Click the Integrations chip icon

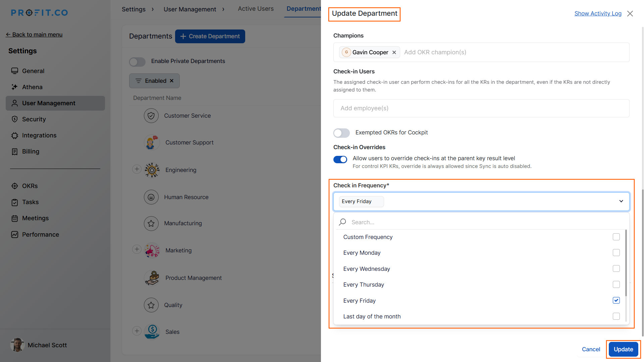(14, 135)
